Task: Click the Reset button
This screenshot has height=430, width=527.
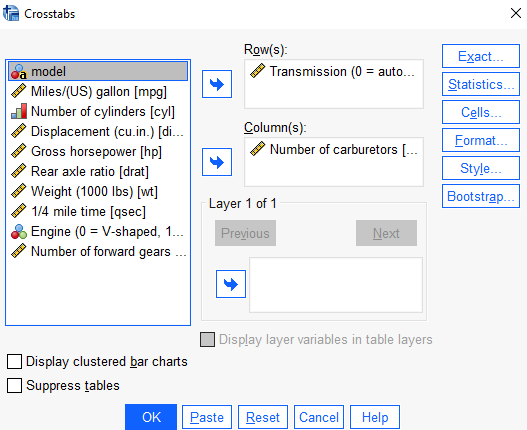Action: pyautogui.click(x=263, y=417)
